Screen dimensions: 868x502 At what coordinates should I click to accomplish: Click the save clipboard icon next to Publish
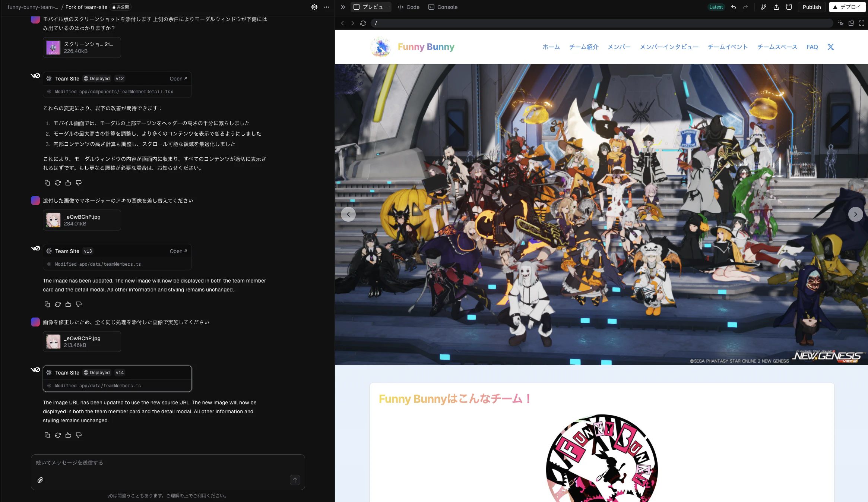tap(789, 7)
